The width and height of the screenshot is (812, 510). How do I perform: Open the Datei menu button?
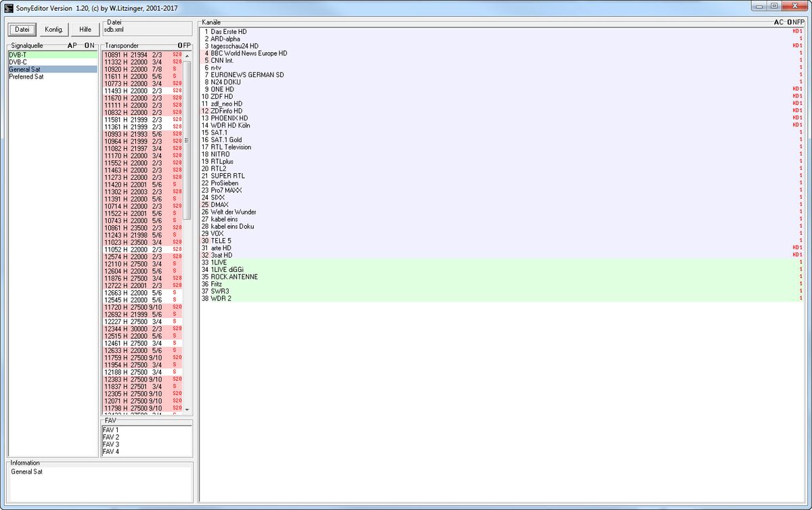pos(22,29)
